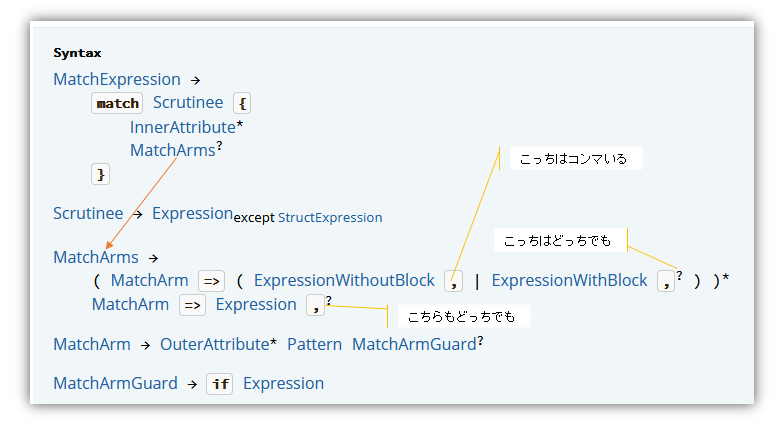The height and width of the screenshot is (421, 779).
Task: Click the Syntax heading text
Action: 77,52
